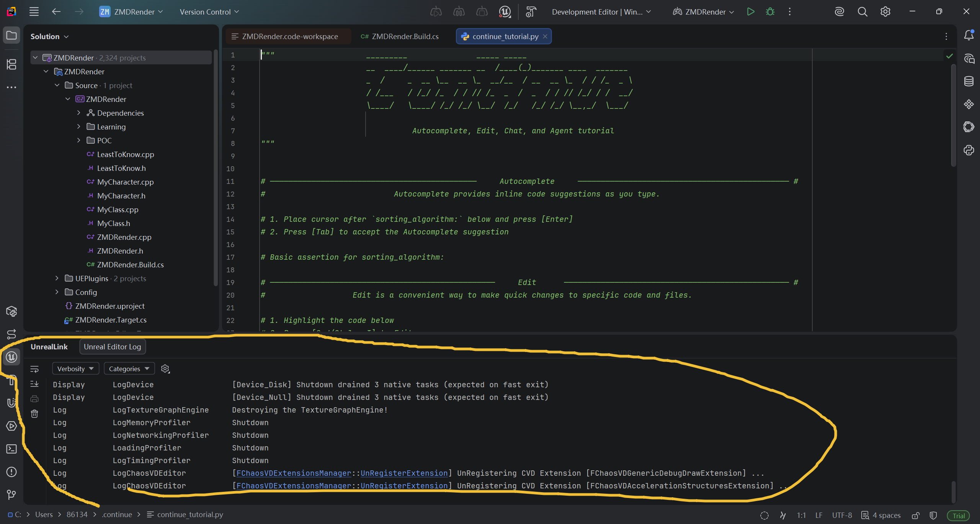Open the Categories filter dropdown
This screenshot has height=524, width=980.
point(129,368)
